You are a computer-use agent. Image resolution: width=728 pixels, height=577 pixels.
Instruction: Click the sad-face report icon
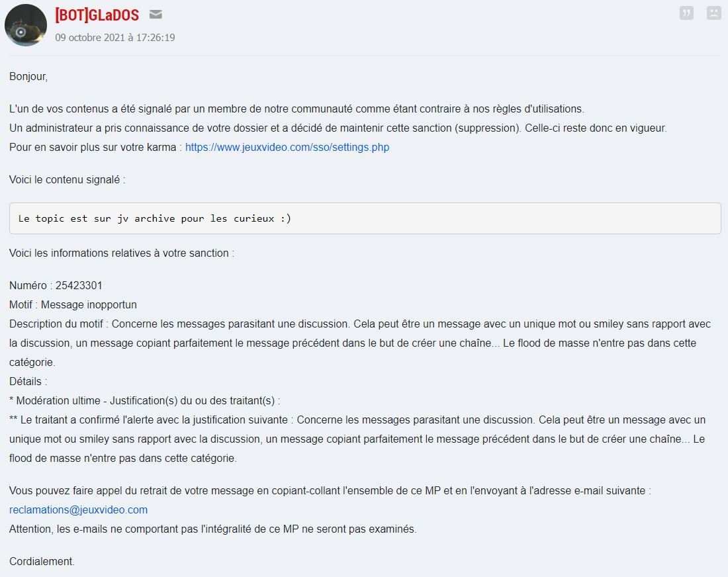coord(713,13)
